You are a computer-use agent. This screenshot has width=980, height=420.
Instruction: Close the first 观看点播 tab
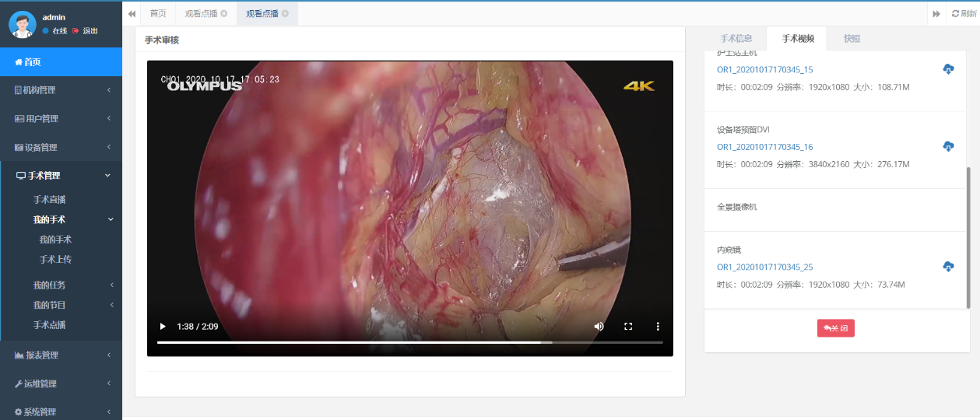224,13
